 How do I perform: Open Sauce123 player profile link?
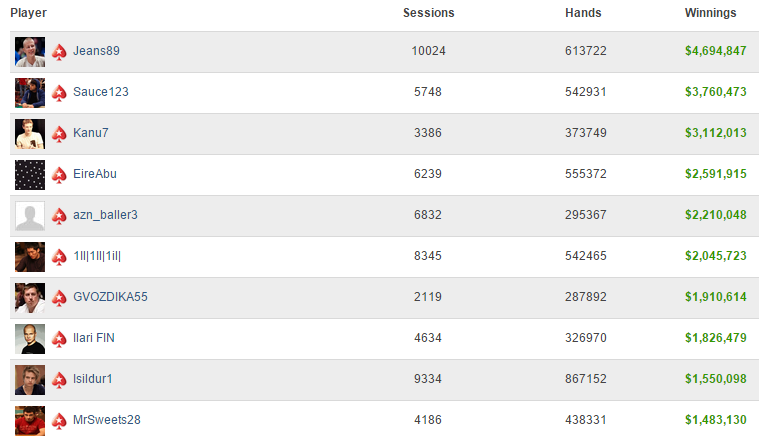pyautogui.click(x=101, y=92)
